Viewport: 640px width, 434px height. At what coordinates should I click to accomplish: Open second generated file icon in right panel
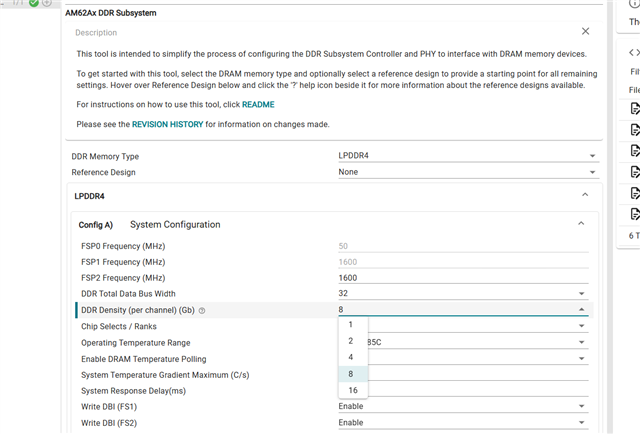click(635, 130)
